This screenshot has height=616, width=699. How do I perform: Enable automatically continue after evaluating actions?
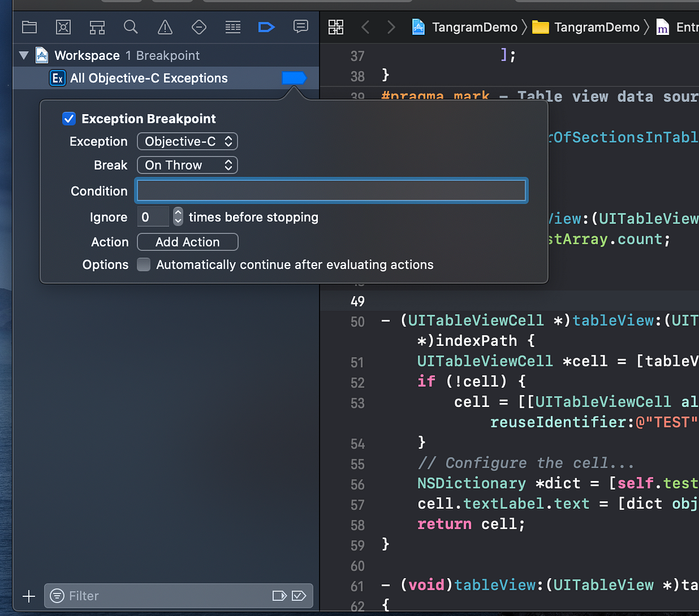(x=143, y=264)
